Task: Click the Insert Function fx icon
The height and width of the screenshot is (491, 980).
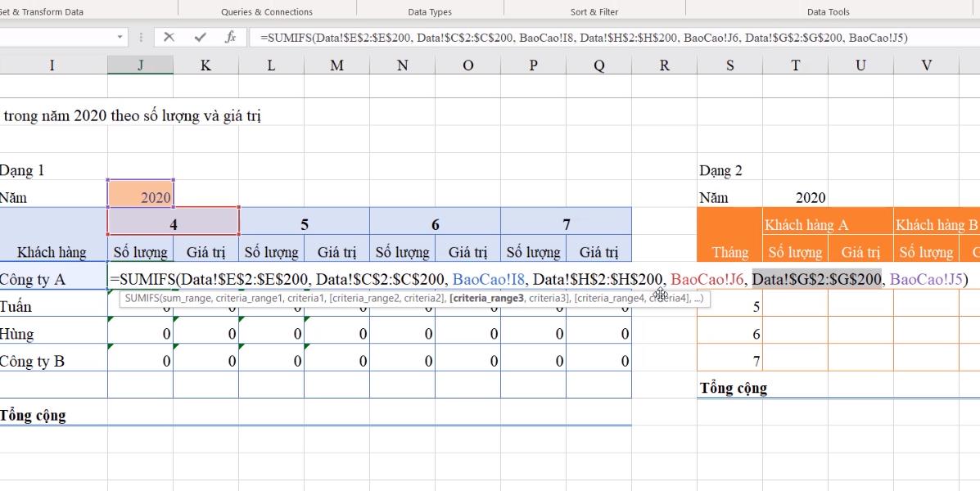Action: pyautogui.click(x=233, y=37)
